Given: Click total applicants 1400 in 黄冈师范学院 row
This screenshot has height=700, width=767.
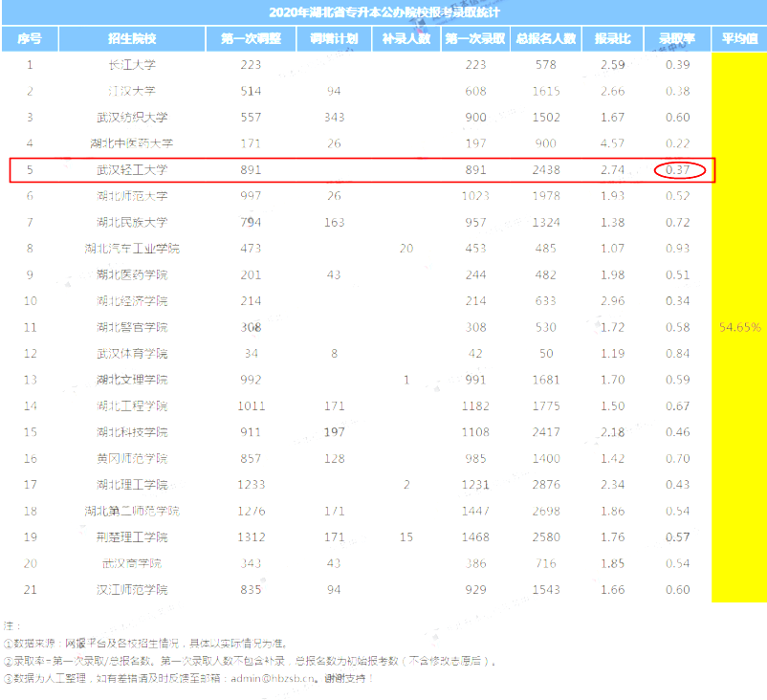Looking at the screenshot, I should click(546, 458).
